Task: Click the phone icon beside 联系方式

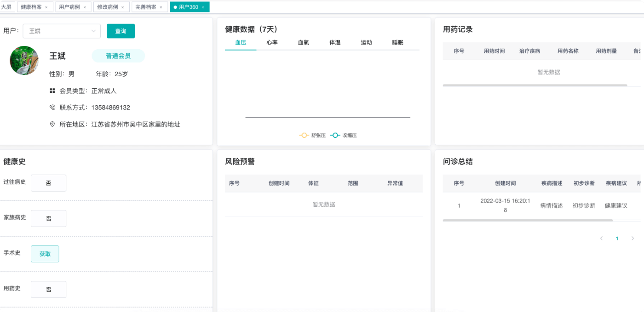Action: 52,108
